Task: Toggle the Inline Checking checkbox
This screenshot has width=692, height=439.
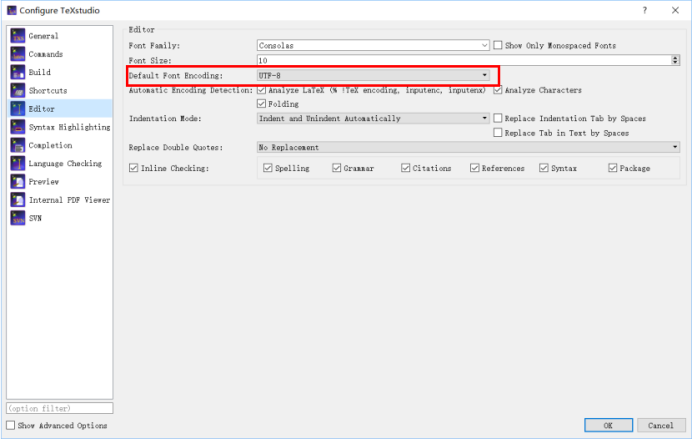Action: [x=133, y=168]
